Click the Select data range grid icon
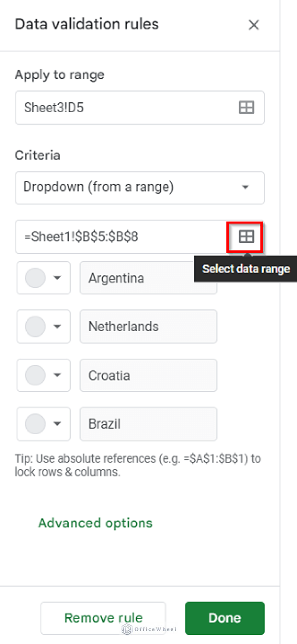The width and height of the screenshot is (297, 644). pyautogui.click(x=246, y=236)
